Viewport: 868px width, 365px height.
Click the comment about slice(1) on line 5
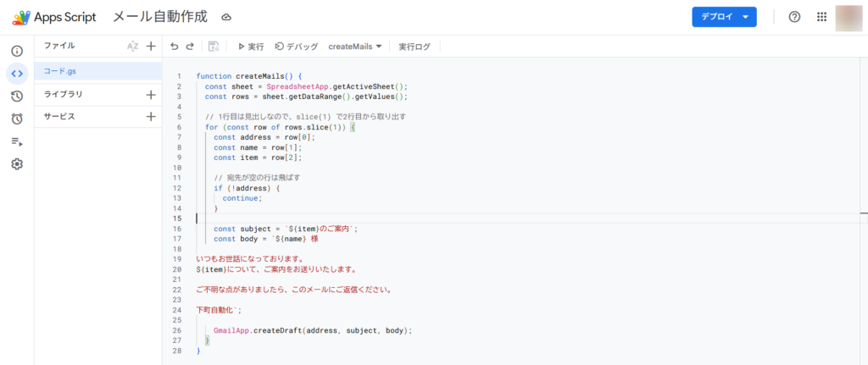pyautogui.click(x=305, y=117)
